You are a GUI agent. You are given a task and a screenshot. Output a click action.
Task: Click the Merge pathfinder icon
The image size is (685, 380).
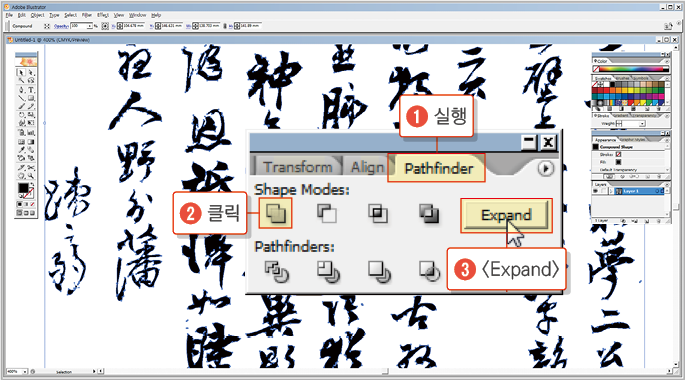(x=379, y=271)
